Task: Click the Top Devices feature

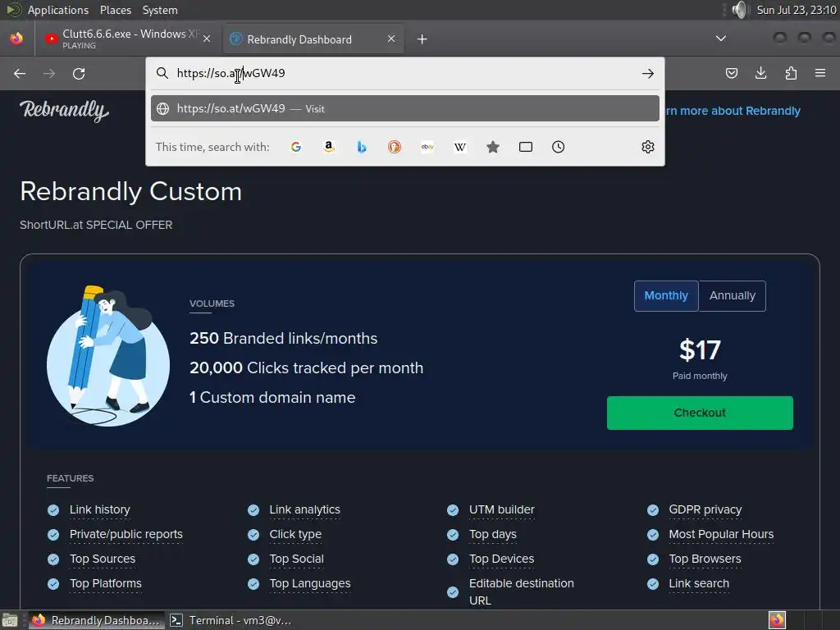Action: (501, 559)
